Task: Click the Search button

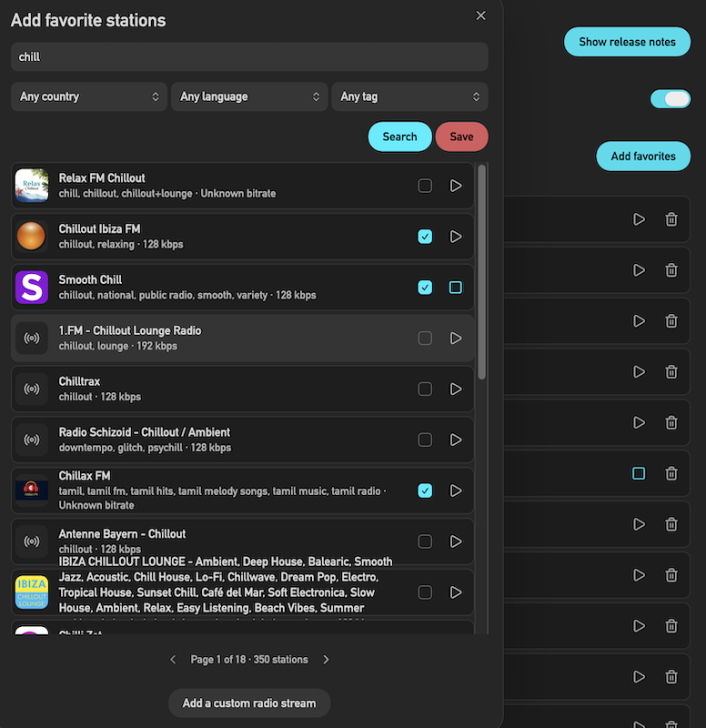Action: click(399, 137)
